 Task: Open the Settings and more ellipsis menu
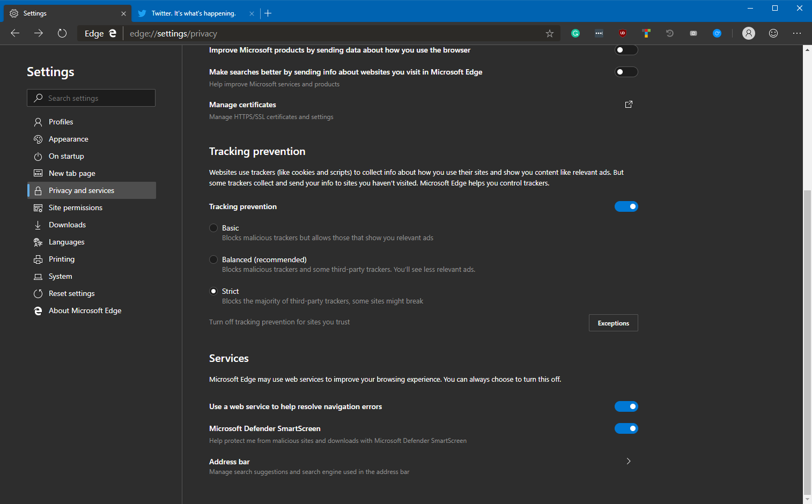point(796,33)
